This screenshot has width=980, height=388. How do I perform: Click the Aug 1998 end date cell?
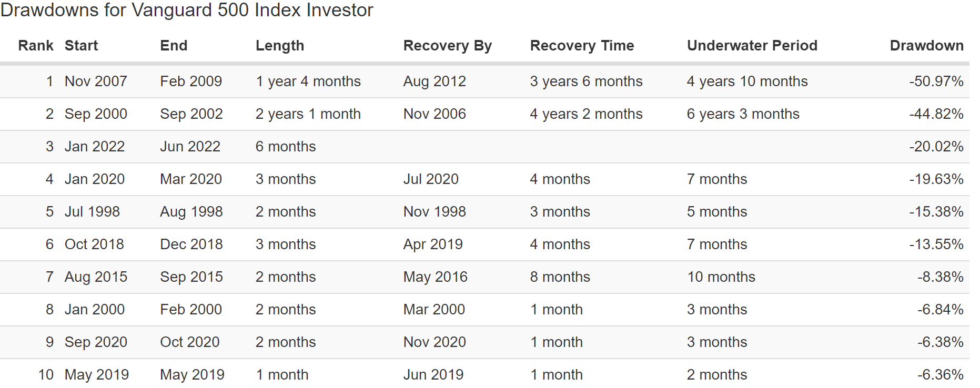tap(191, 212)
